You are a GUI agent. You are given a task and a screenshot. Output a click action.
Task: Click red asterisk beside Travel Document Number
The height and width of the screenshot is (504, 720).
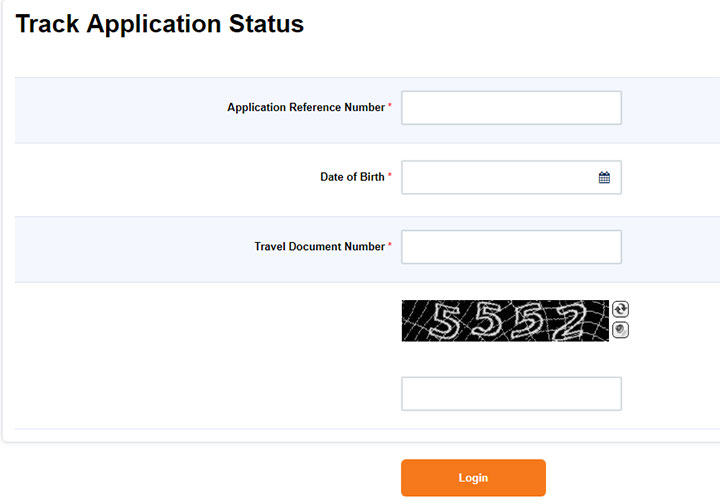[390, 245]
